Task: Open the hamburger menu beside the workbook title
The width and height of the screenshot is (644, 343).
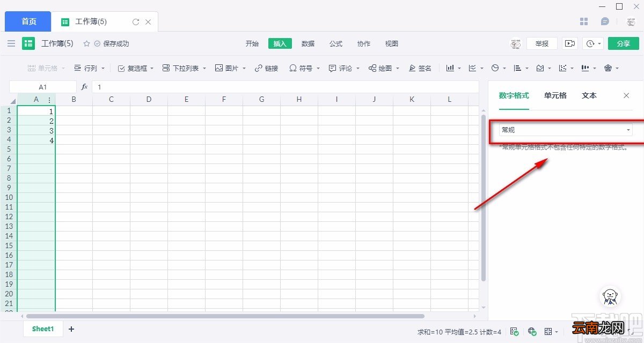Action: point(11,43)
